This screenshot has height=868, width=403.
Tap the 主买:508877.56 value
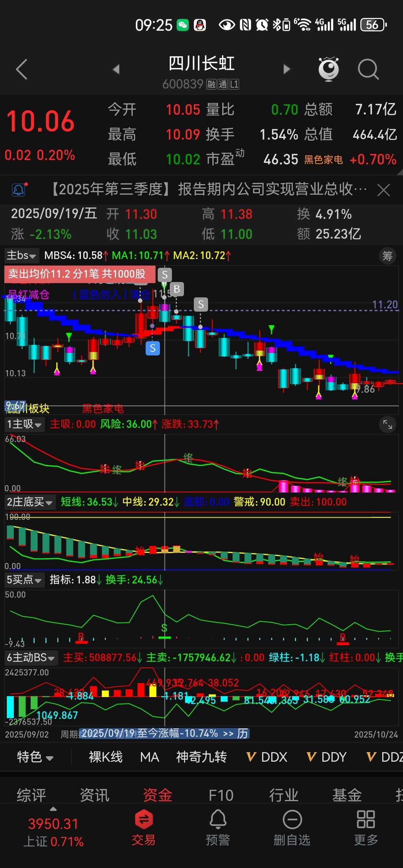click(103, 658)
